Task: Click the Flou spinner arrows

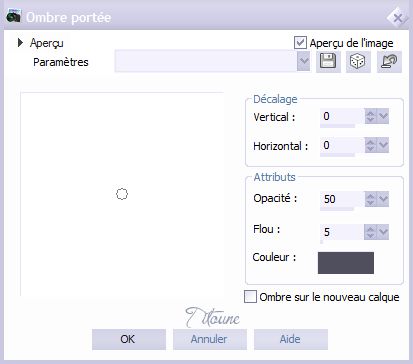Action: 370,232
